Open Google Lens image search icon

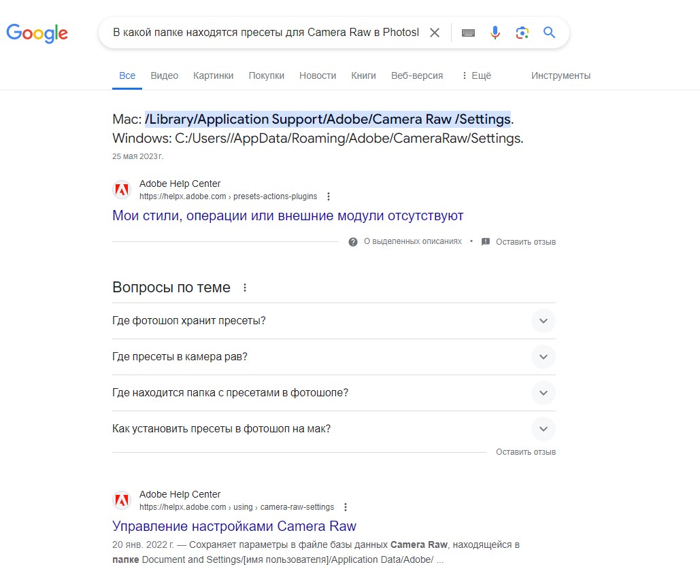pos(522,33)
